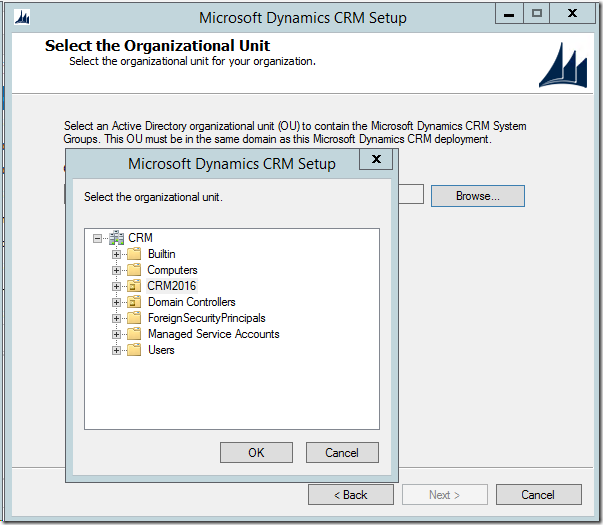This screenshot has width=603, height=525.
Task: Close the inner Setup dialog
Action: coord(376,159)
